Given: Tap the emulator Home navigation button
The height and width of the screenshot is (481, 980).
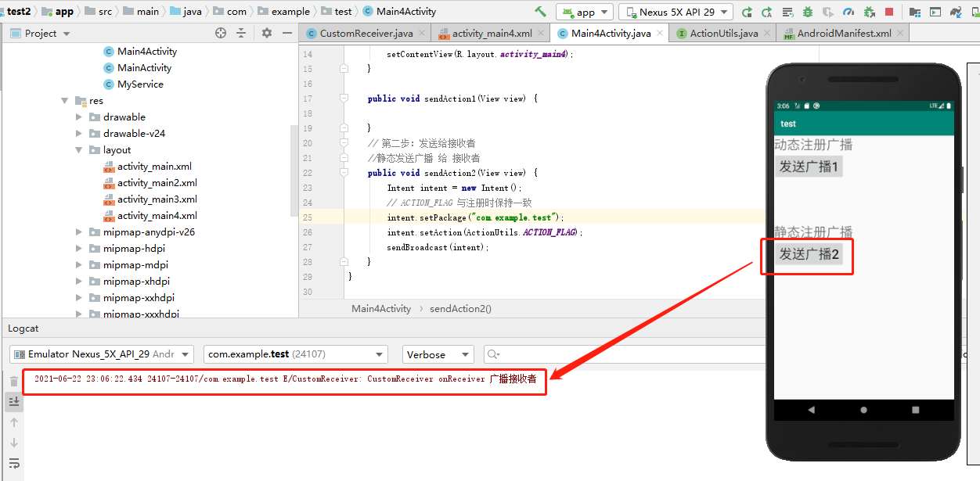Looking at the screenshot, I should click(863, 410).
